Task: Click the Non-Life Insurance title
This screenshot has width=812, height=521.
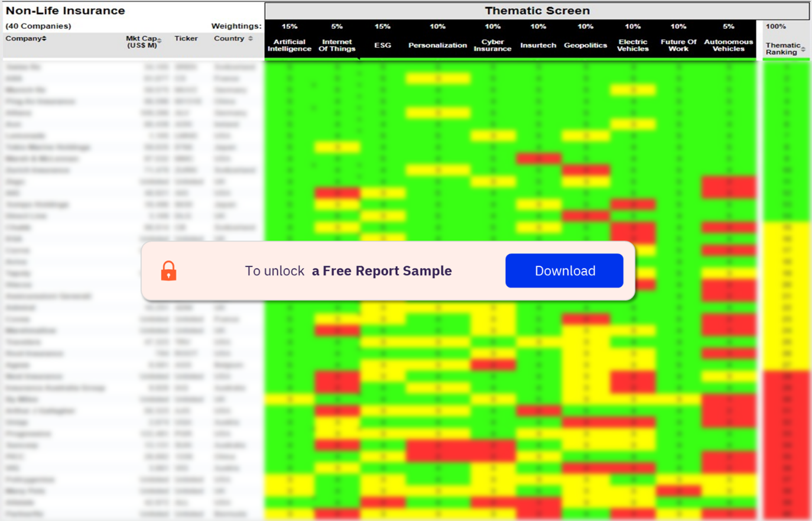Action: pos(65,11)
